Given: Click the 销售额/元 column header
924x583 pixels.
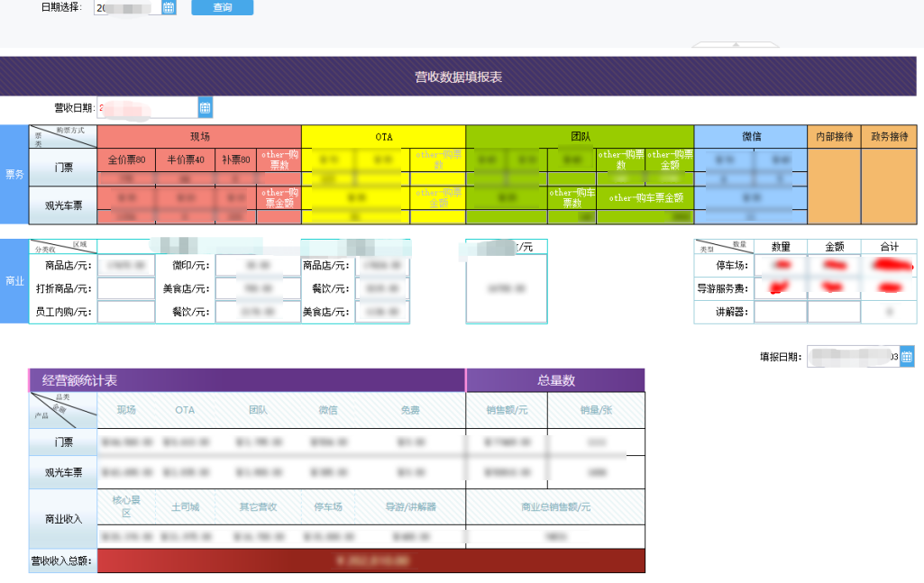Looking at the screenshot, I should pyautogui.click(x=507, y=410).
